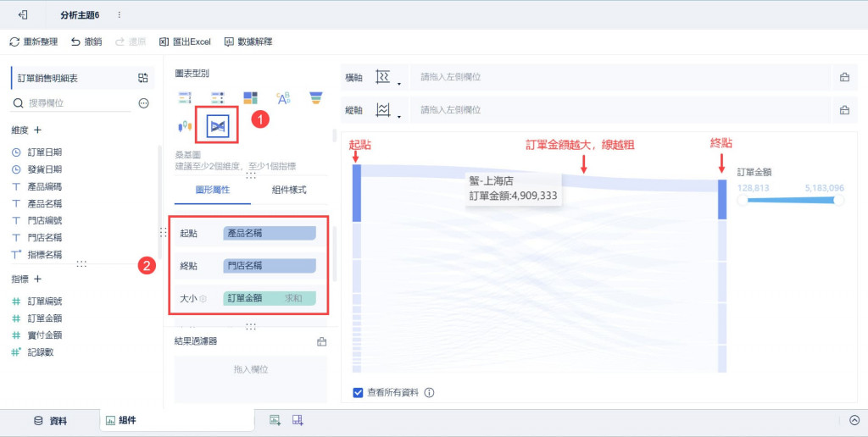Choose the word cloud chart type icon
The height and width of the screenshot is (437, 868).
(283, 98)
